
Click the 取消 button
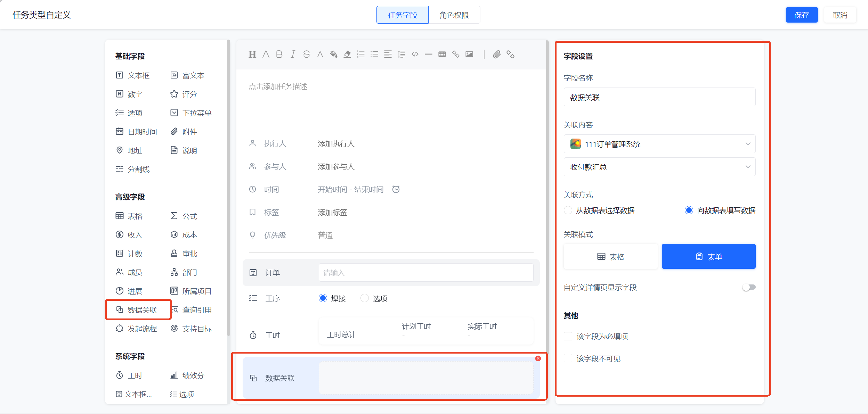(x=840, y=15)
